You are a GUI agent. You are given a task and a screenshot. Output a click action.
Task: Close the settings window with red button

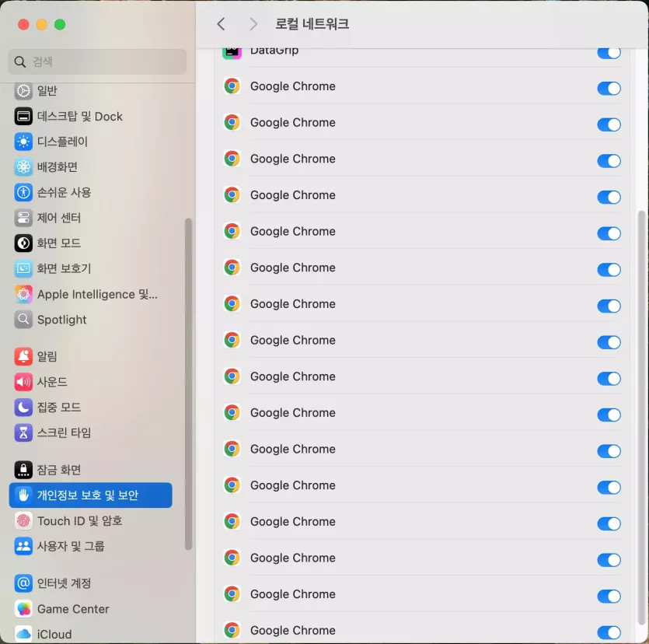tap(23, 24)
